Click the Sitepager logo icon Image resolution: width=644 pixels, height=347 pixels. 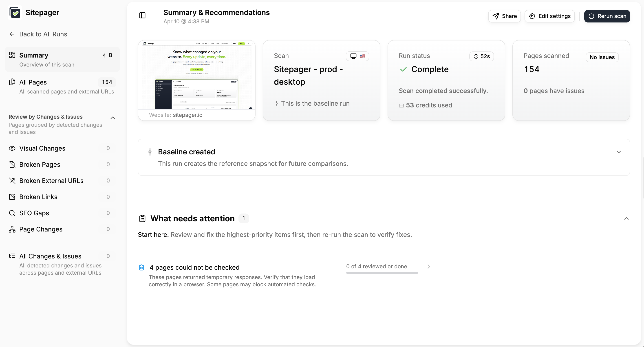point(15,13)
